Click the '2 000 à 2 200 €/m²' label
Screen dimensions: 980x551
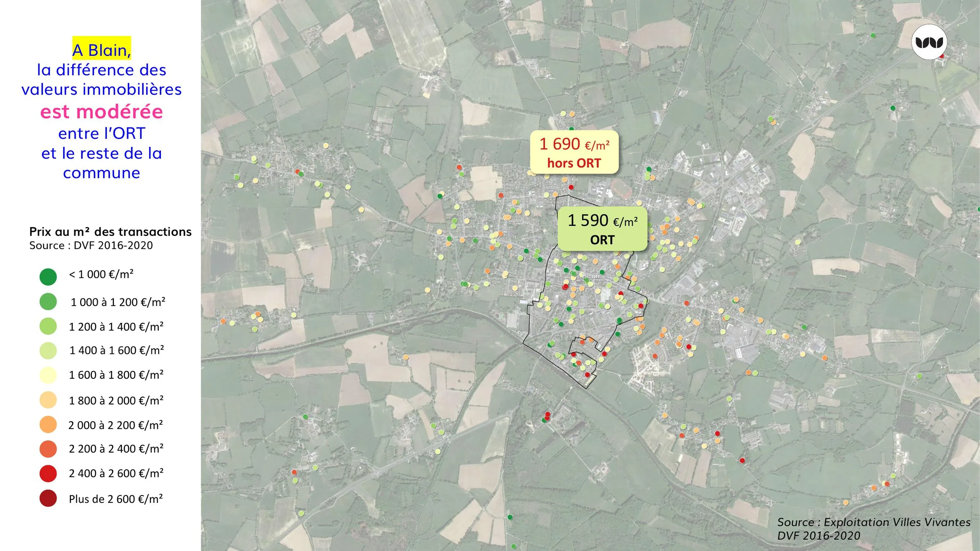click(x=116, y=425)
